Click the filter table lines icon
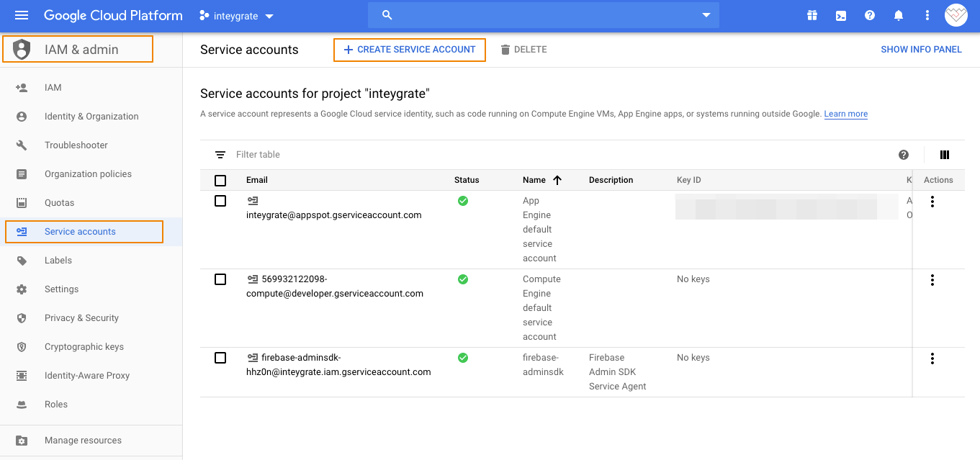980x460 pixels. coord(220,155)
